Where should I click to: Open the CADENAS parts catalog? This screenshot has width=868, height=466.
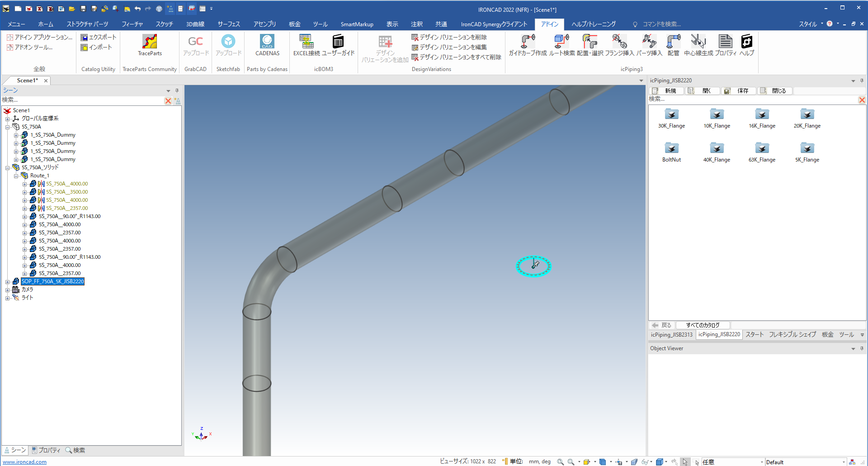pos(267,42)
